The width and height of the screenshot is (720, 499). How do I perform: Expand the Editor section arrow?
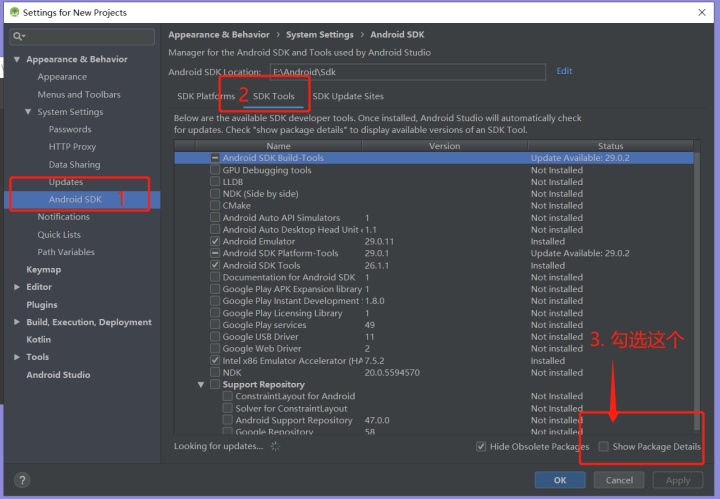click(17, 287)
